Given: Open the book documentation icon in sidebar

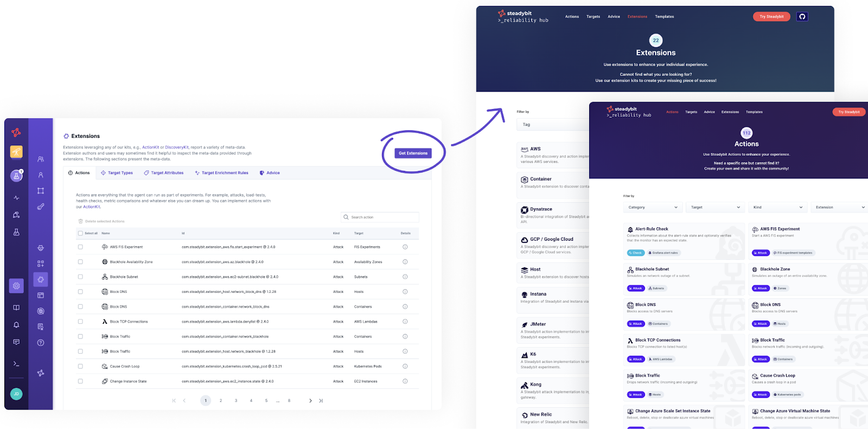Looking at the screenshot, I should [16, 308].
